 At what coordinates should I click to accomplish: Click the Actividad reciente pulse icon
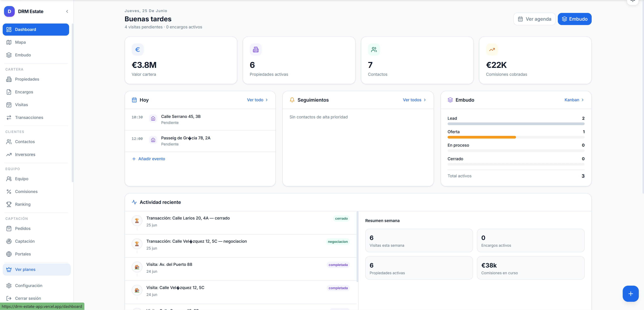(134, 202)
